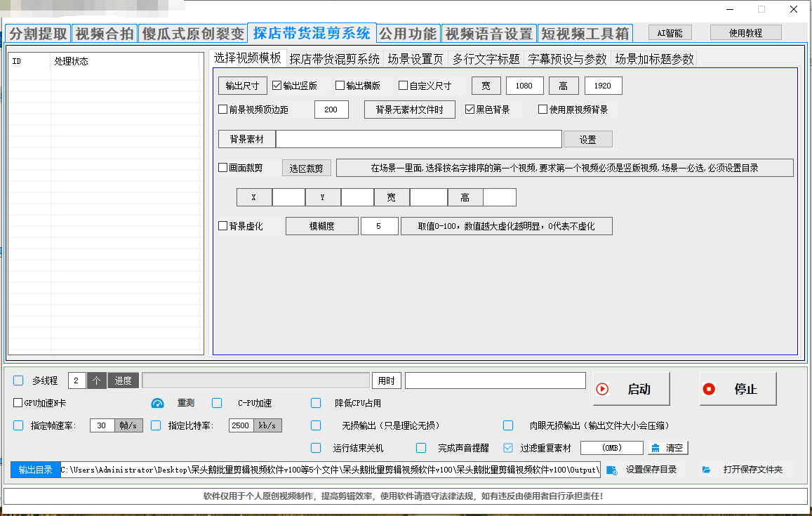The width and height of the screenshot is (812, 516).
Task: Click the 清空 clear icon button
Action: pos(655,448)
